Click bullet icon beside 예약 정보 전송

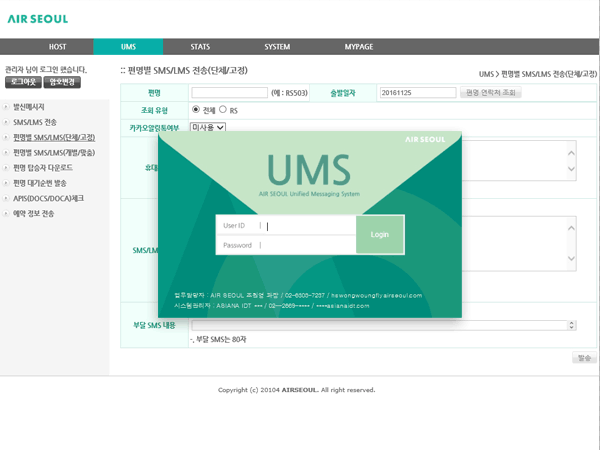pos(6,214)
